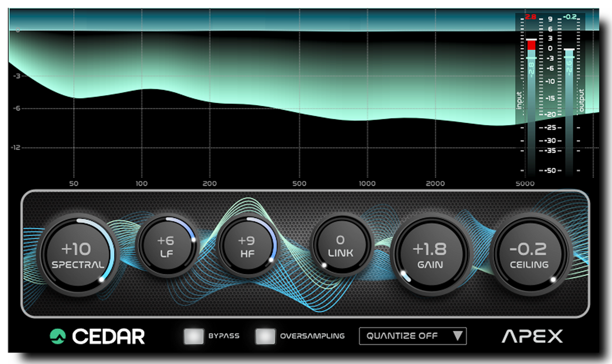
Task: Open the Quantize Off dropdown
Action: click(x=413, y=336)
